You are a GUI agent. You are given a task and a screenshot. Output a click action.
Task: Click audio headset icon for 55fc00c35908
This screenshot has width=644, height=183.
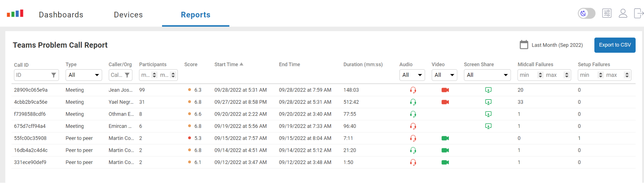click(413, 138)
